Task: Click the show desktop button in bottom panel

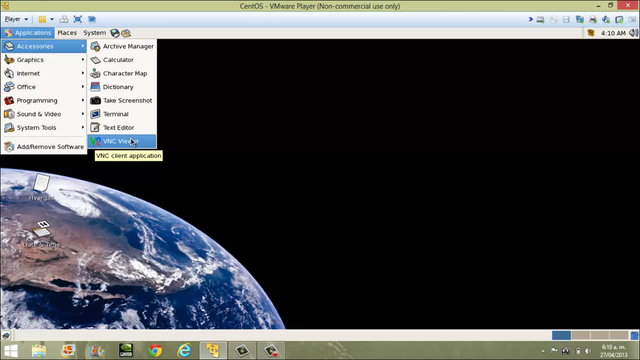Action: (6, 336)
